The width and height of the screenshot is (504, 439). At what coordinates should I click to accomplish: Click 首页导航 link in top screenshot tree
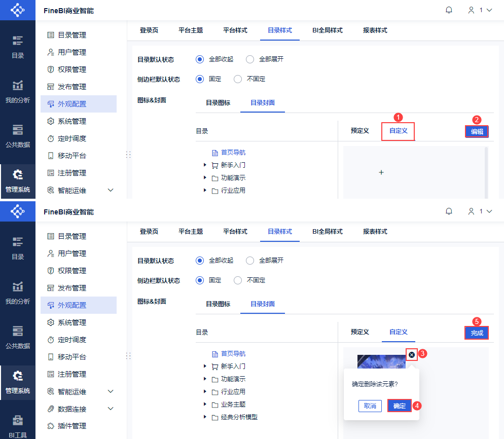click(233, 153)
